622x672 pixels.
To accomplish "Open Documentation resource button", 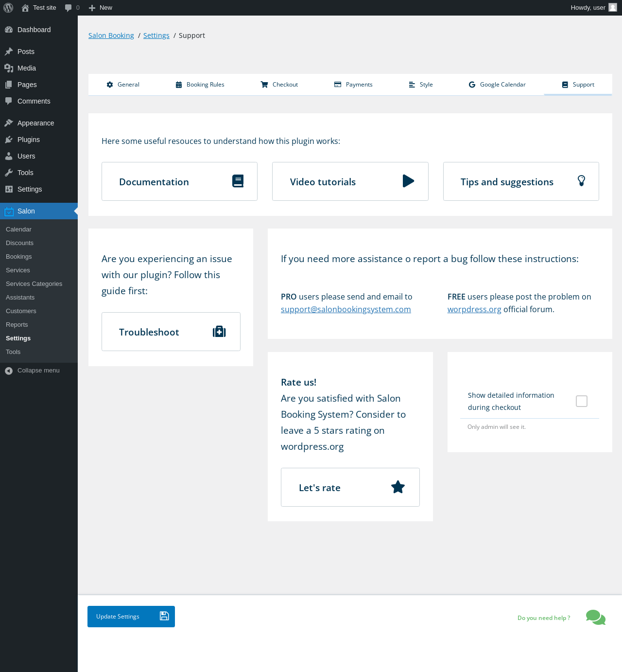I will click(179, 181).
